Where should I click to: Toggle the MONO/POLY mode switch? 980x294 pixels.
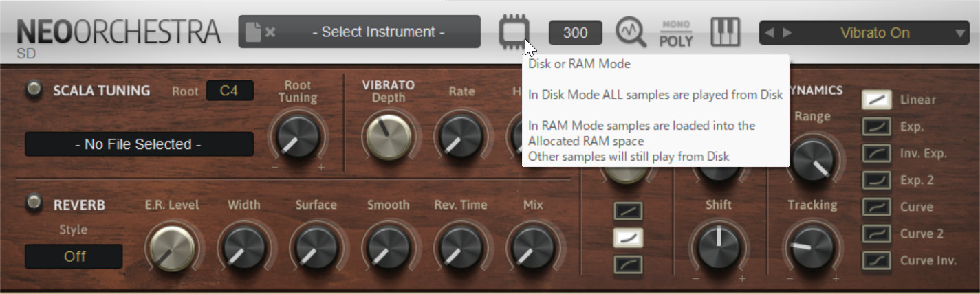point(676,33)
